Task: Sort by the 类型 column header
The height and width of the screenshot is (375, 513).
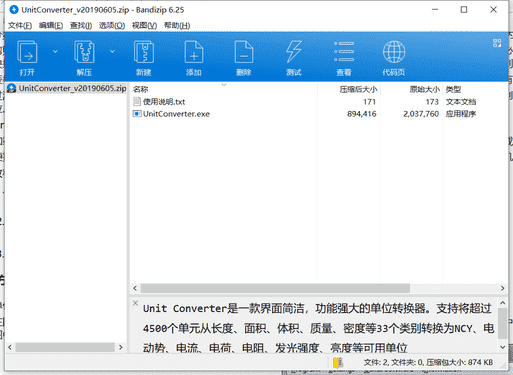Action: (x=453, y=89)
